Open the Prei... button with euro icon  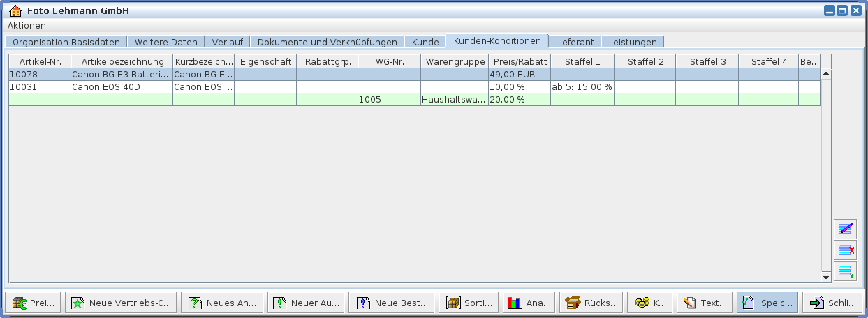34,303
